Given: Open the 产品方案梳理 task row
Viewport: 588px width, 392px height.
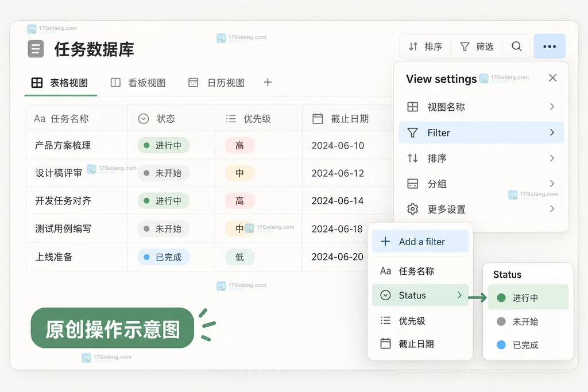Looking at the screenshot, I should [x=63, y=145].
